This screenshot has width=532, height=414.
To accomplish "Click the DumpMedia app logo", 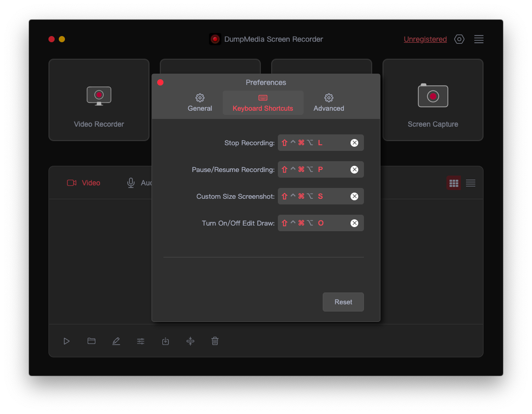I will pos(215,39).
